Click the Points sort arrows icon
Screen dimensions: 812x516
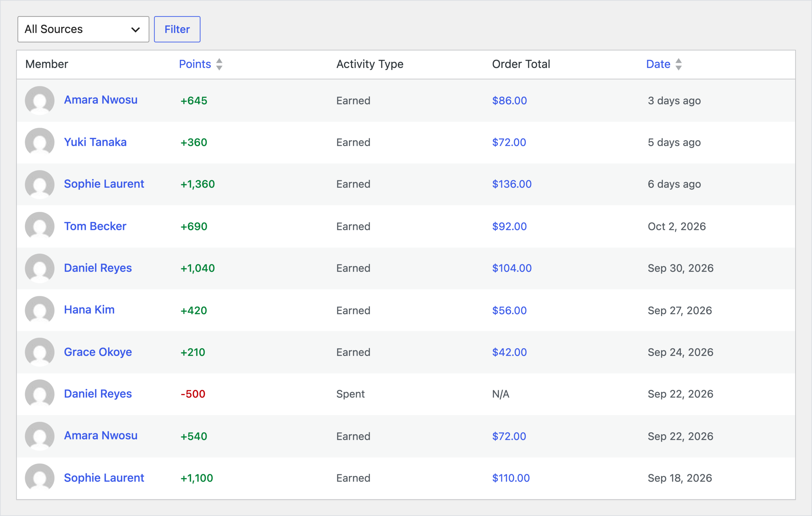coord(219,64)
